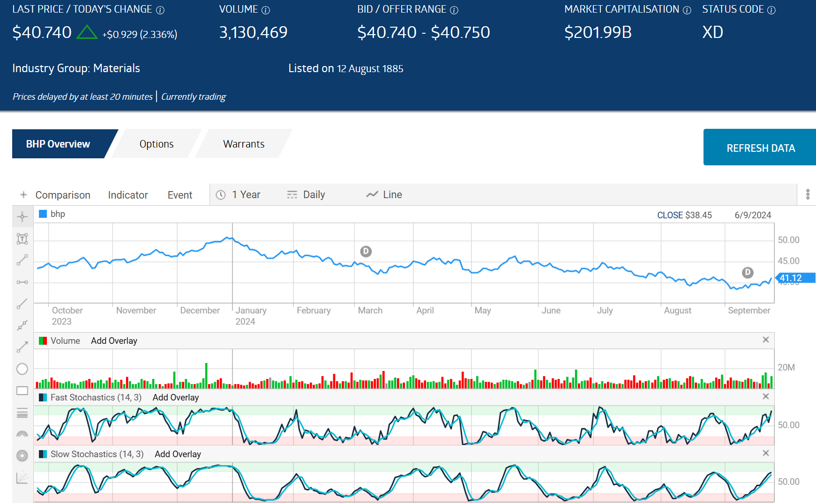Click the September dividend D marker
816x504 pixels.
tap(748, 272)
